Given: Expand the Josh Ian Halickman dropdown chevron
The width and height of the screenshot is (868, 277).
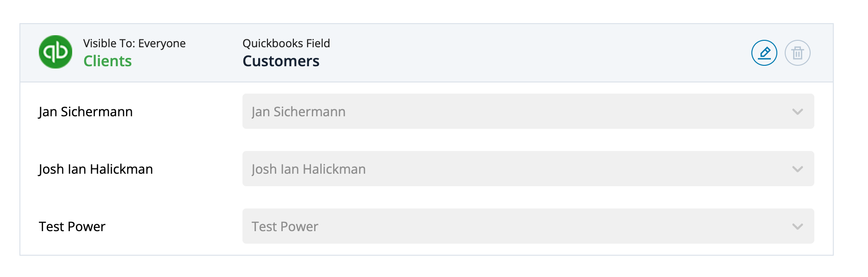Looking at the screenshot, I should click(797, 169).
